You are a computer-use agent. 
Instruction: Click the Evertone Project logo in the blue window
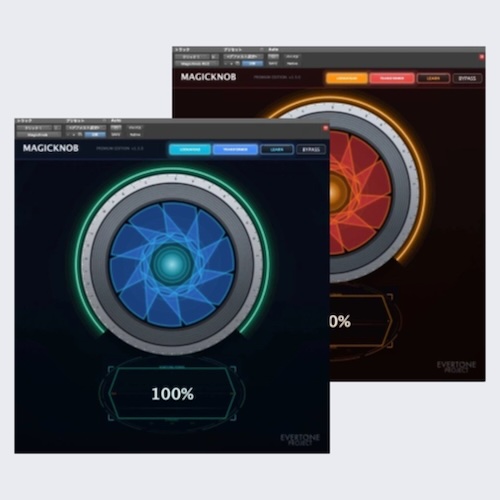pos(300,440)
